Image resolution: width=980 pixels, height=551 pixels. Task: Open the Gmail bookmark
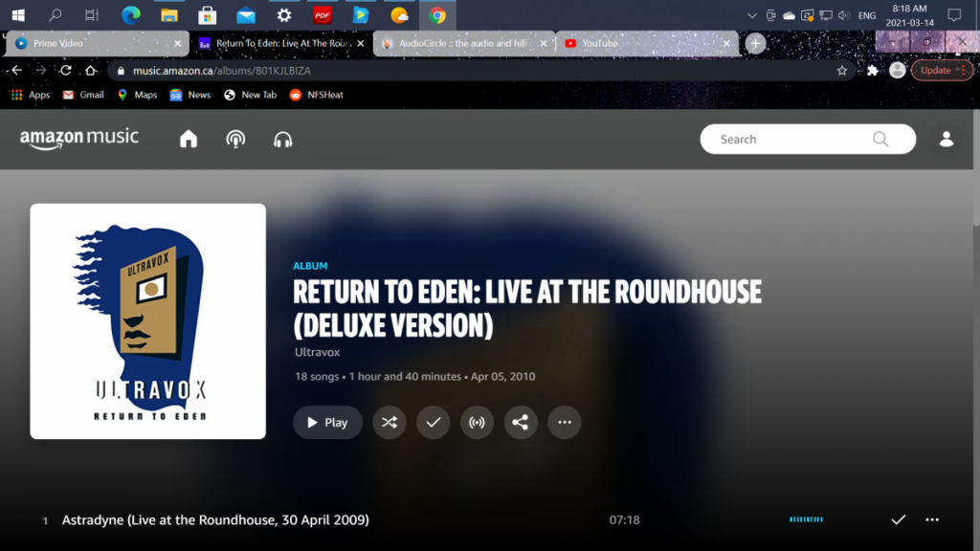[83, 95]
